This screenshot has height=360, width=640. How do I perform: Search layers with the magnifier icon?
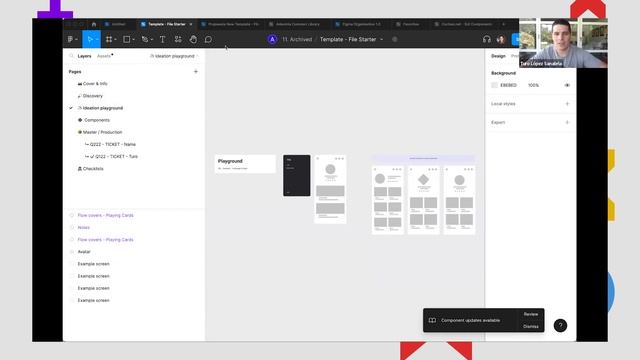pyautogui.click(x=71, y=56)
